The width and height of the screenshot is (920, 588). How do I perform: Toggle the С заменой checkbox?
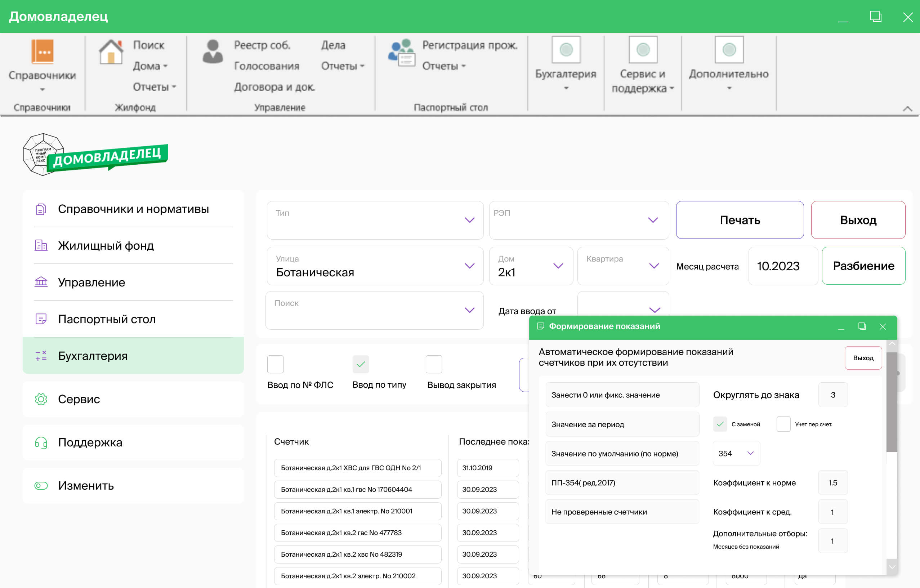point(720,424)
